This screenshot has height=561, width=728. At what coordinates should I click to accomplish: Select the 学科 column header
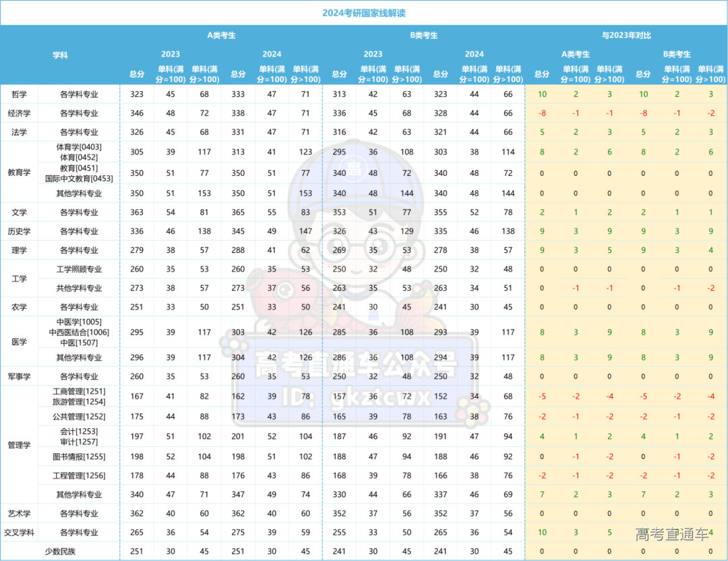60,55
